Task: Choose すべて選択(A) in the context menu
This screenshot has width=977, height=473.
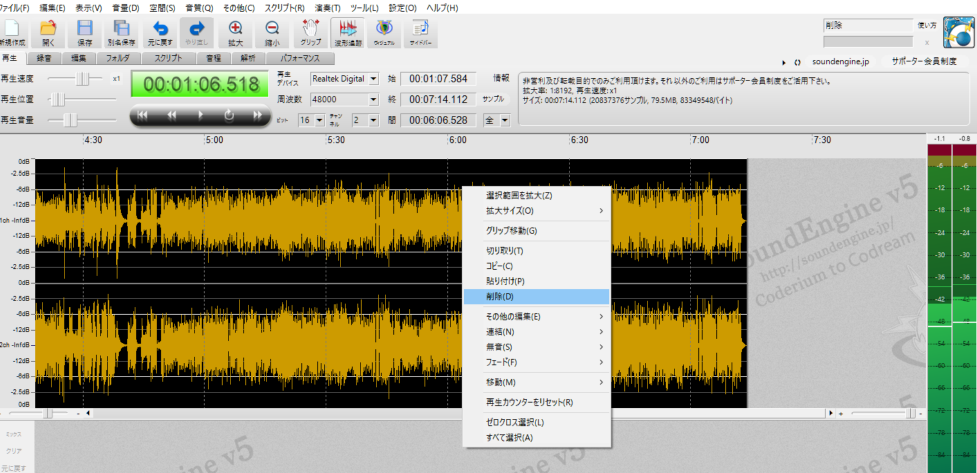Action: click(536, 437)
